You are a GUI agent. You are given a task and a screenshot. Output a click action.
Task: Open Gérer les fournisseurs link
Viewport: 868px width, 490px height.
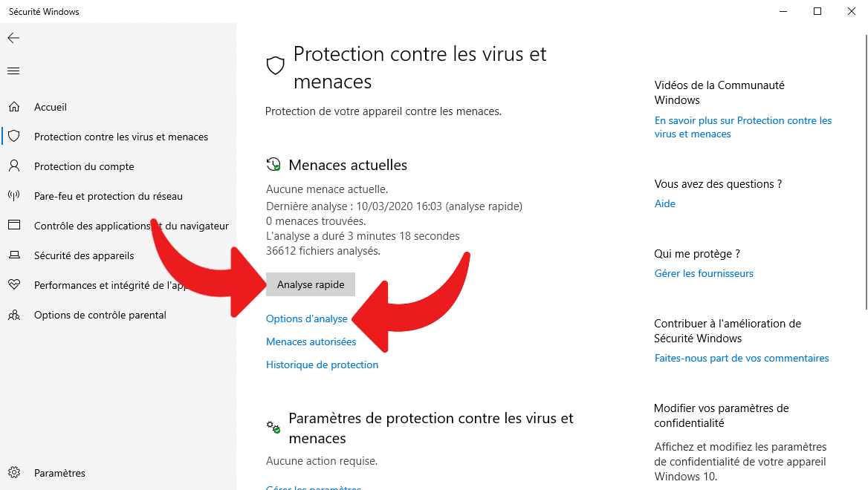click(x=704, y=273)
